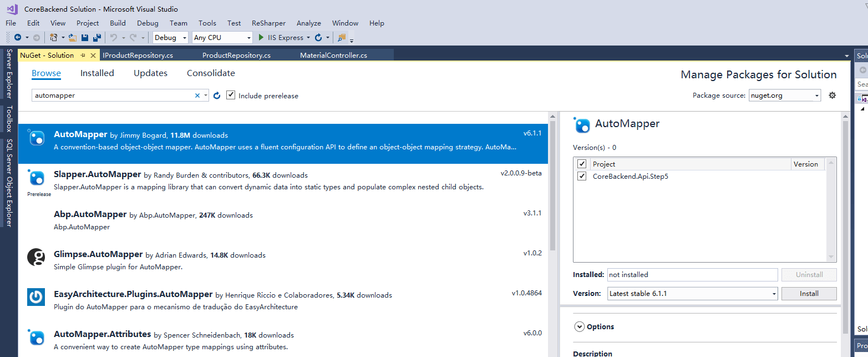Click the Glimpse.AutoMapper package icon
This screenshot has width=868, height=357.
point(36,257)
